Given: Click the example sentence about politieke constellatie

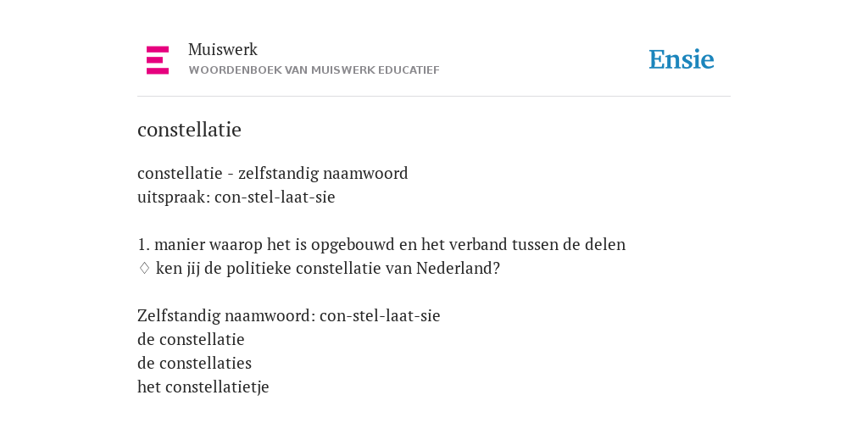Looking at the screenshot, I should coord(328,269).
